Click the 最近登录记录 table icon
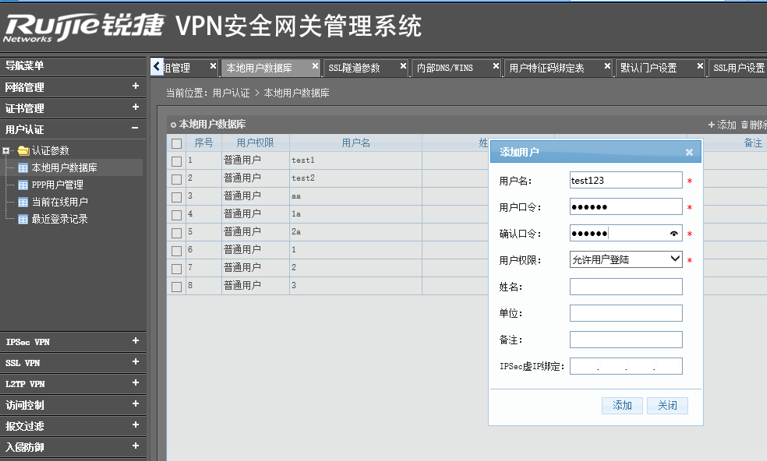 pos(23,219)
